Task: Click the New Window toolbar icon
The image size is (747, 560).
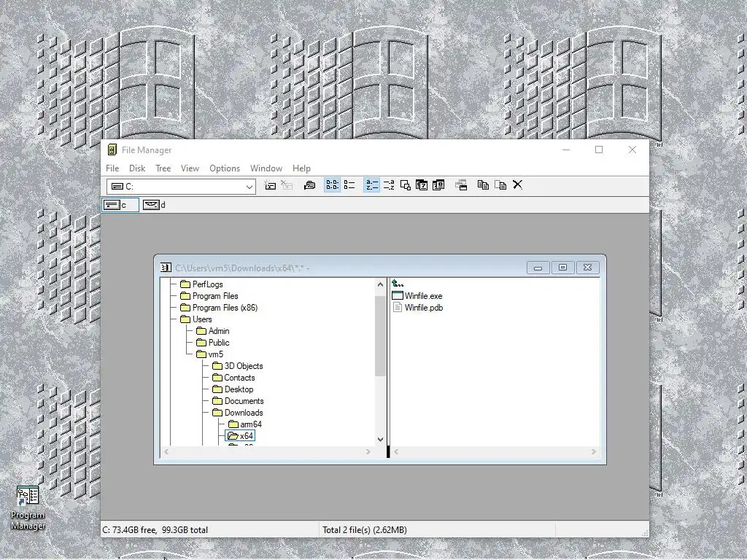Action: (x=461, y=185)
